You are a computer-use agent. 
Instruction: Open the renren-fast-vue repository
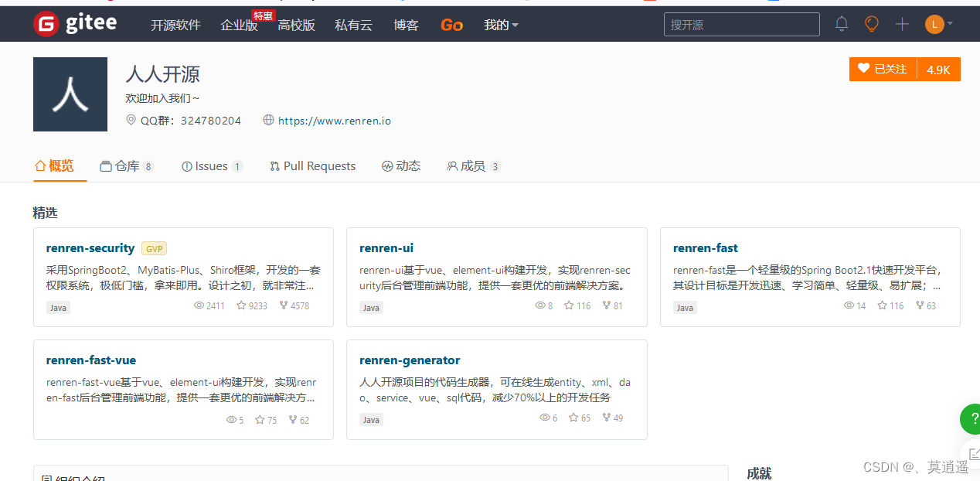coord(91,360)
